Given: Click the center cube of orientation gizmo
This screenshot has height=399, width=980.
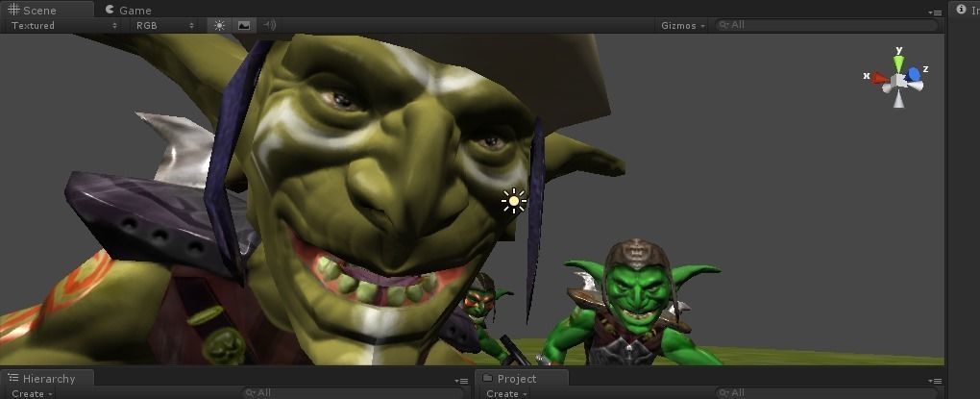Looking at the screenshot, I should point(898,80).
